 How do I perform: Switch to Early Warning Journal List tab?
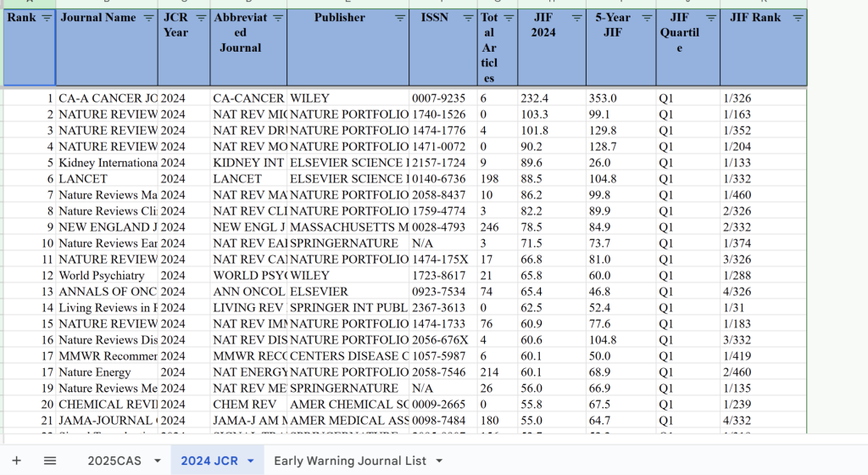click(350, 461)
